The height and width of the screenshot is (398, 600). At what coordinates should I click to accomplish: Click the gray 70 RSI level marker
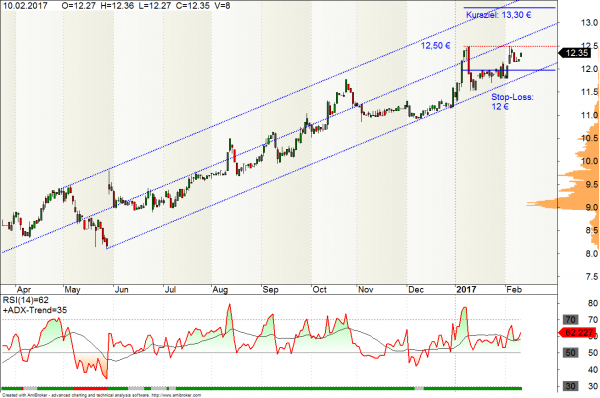point(570,320)
